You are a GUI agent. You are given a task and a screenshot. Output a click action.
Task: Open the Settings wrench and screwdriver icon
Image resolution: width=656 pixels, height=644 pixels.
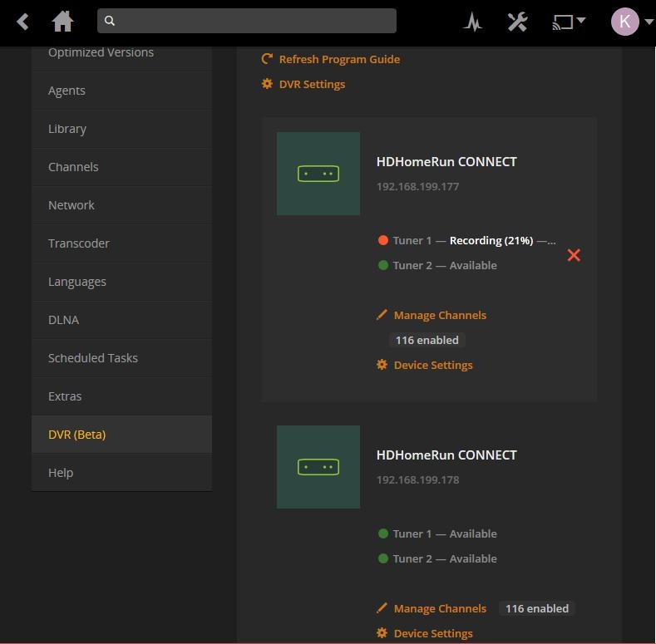pos(517,22)
